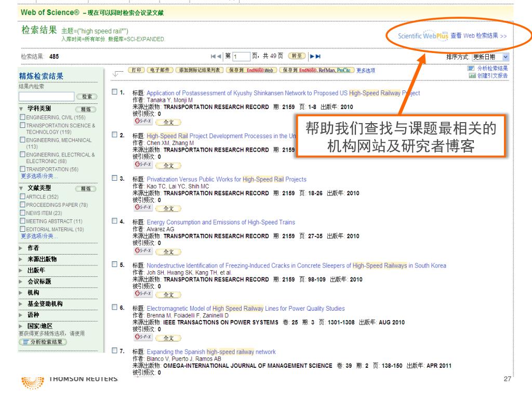This screenshot has width=532, height=399.
Task: Go to last results page arrow
Action: click(318, 56)
